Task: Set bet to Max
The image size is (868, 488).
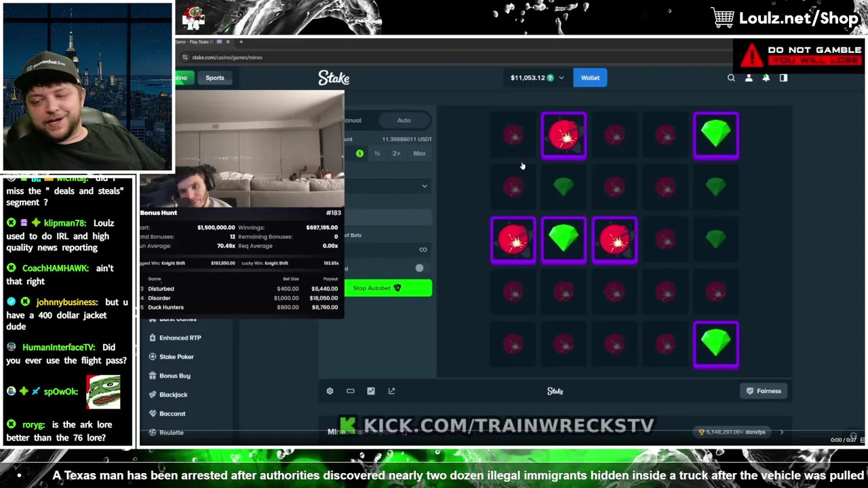Action: [x=419, y=154]
